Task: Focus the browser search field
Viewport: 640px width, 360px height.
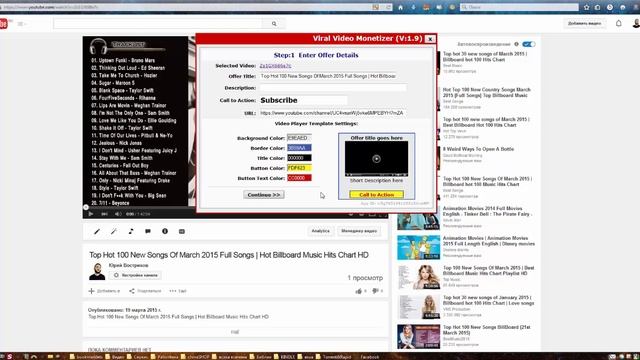Action: 519,7
